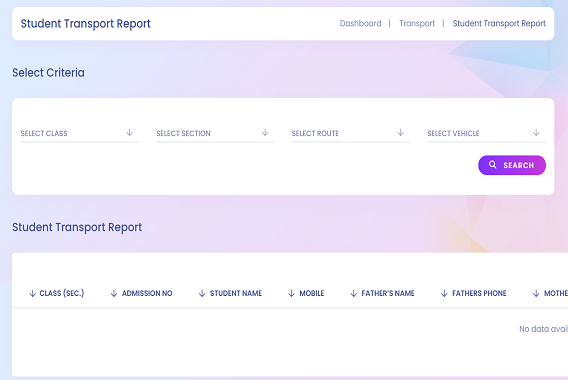
Task: Click the Select Vehicle down arrow
Action: tap(536, 133)
